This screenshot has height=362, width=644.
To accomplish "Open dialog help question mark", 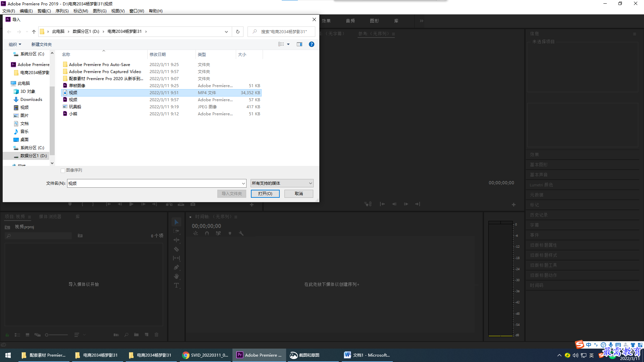I will pyautogui.click(x=312, y=44).
